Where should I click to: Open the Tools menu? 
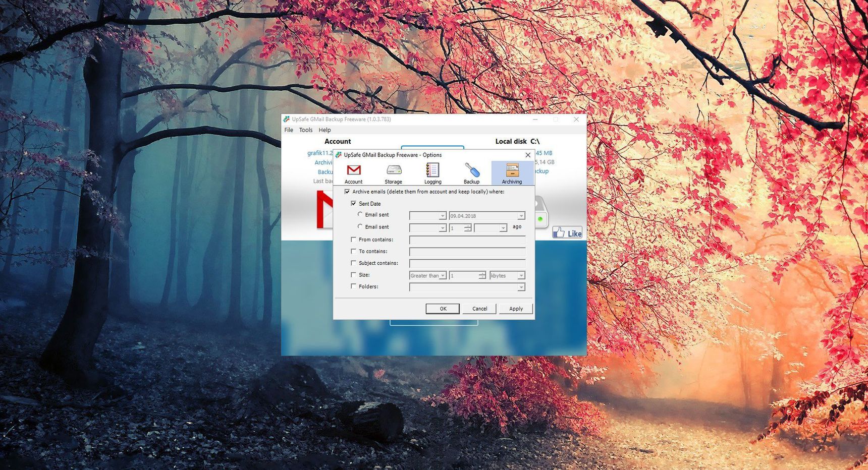pyautogui.click(x=306, y=130)
